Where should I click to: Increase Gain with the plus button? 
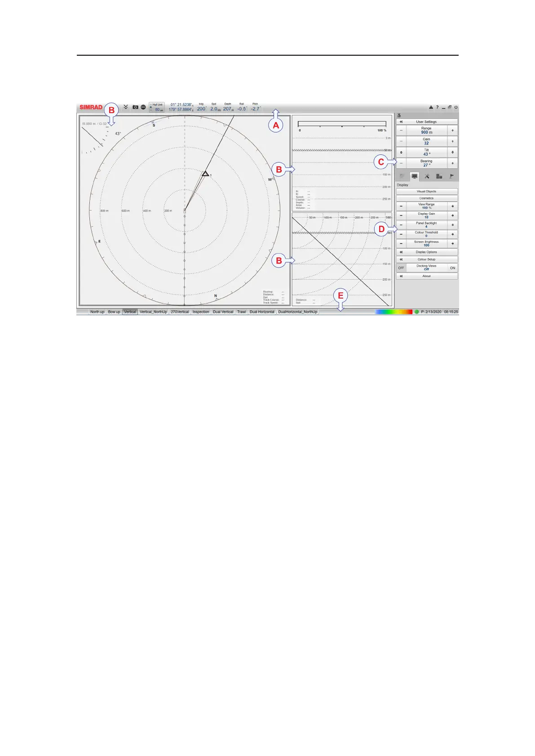pos(452,141)
